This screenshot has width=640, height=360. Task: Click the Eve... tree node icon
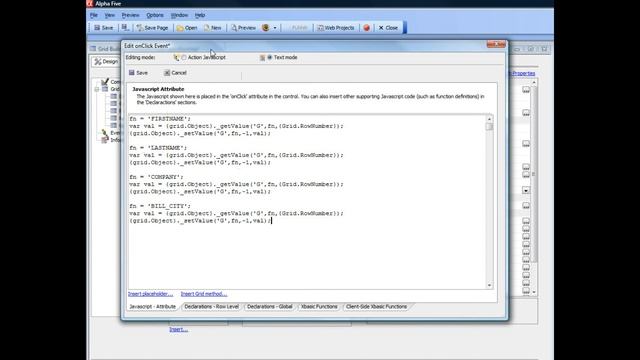click(105, 133)
